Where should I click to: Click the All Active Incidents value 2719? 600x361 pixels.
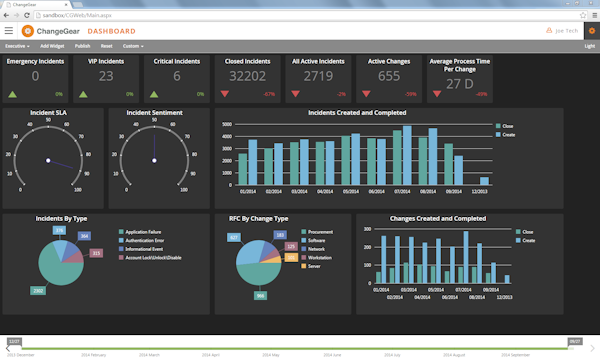pos(318,76)
